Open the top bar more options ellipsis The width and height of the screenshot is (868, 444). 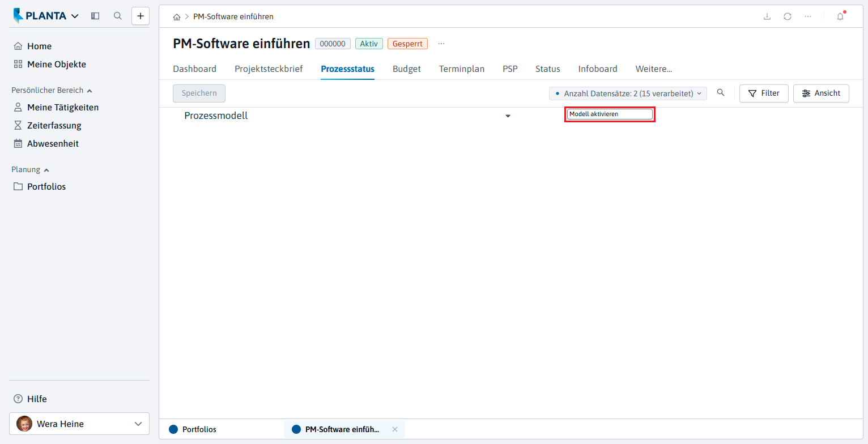coord(808,16)
